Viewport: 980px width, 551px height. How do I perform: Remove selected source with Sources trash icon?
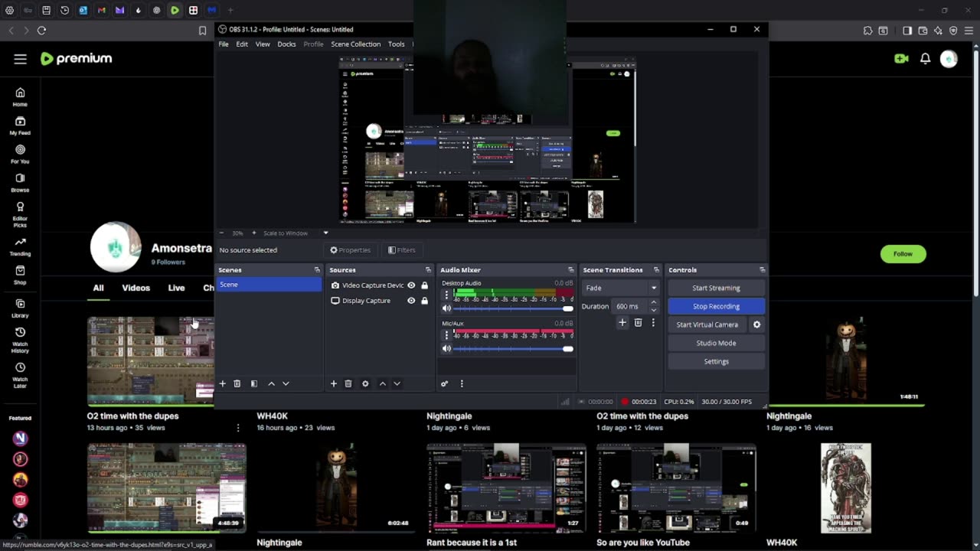[x=348, y=383]
